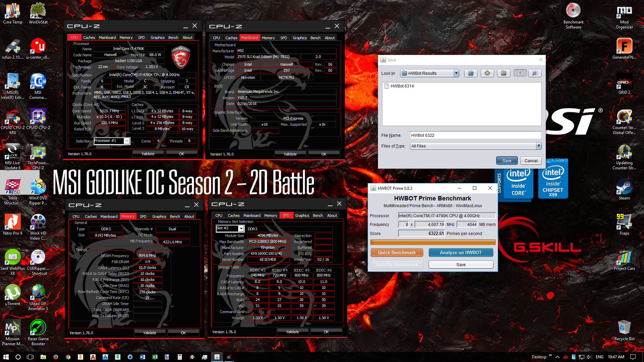Viewport: 644px width, 362px height.
Task: Open the Steam desktop icon
Action: tap(624, 189)
